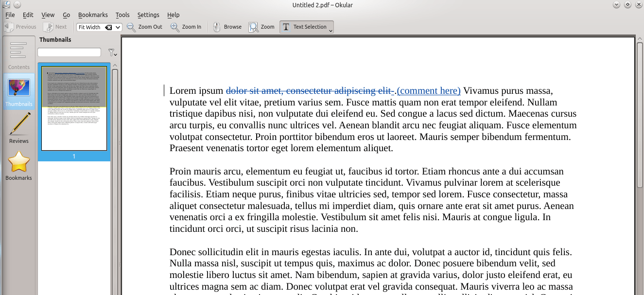Expand the Text Selection tool dropdown arrow
The height and width of the screenshot is (295, 644).
pyautogui.click(x=331, y=30)
